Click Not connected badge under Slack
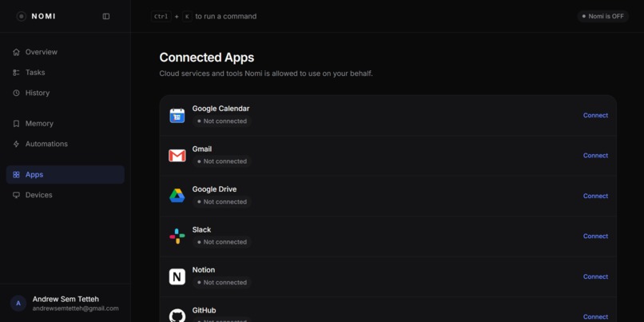 pyautogui.click(x=222, y=242)
